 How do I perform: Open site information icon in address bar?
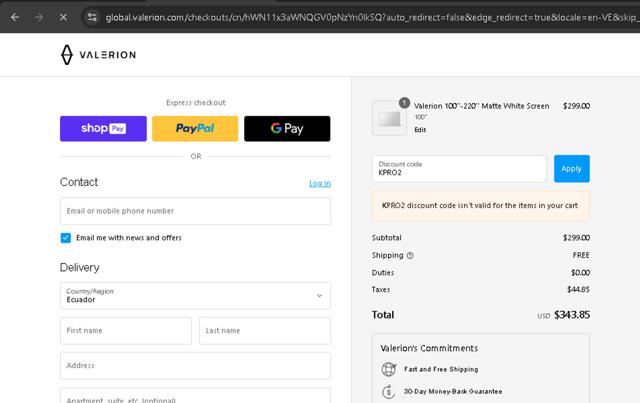(92, 17)
